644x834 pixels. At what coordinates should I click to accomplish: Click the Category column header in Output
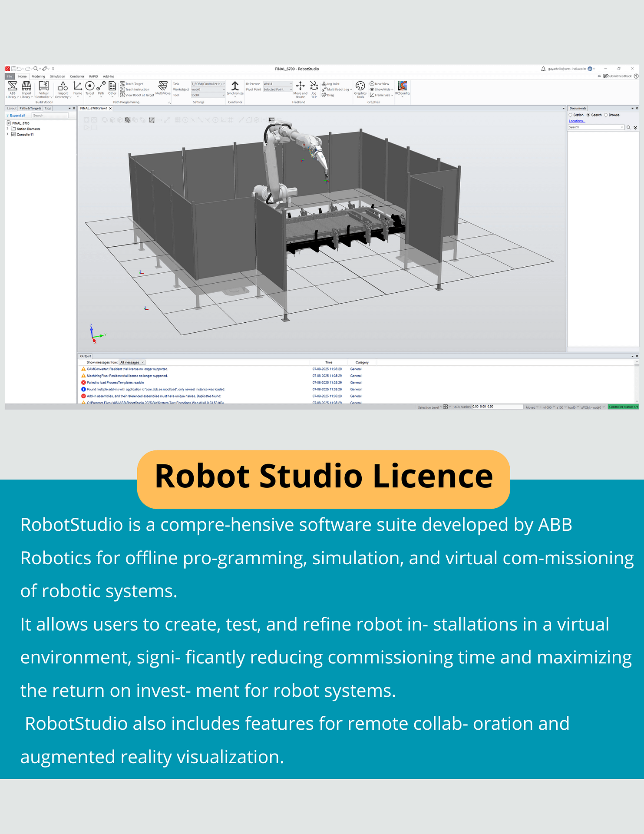coord(362,362)
